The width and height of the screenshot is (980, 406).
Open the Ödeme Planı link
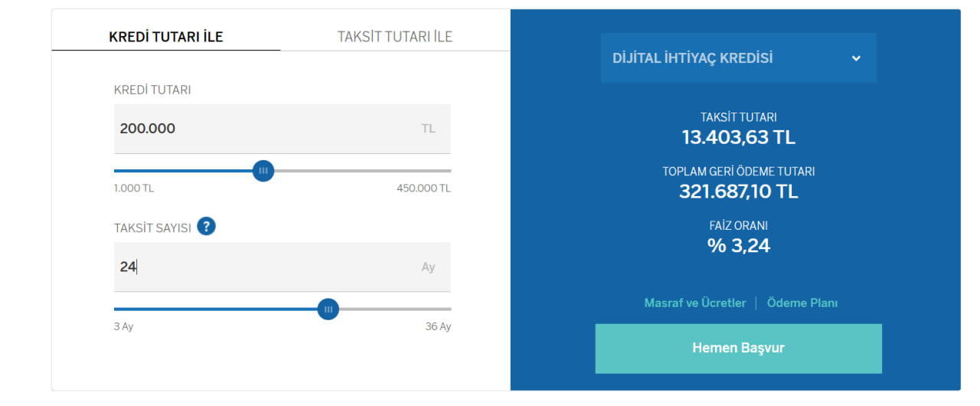click(x=802, y=303)
